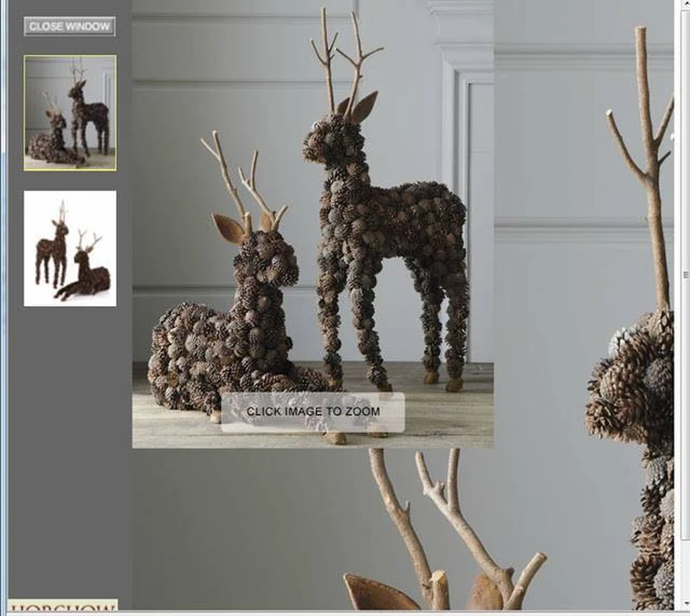Click the enlarged pinecone head in the zoomed background
Screen dimensions: 690x616
630,383
